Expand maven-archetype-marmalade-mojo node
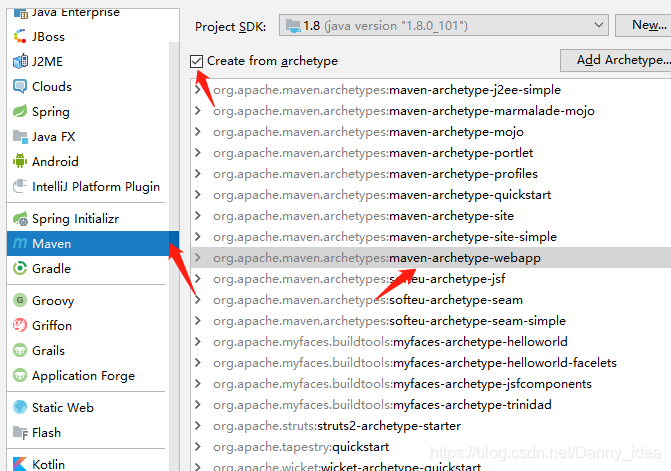Image resolution: width=671 pixels, height=471 pixels. point(198,111)
